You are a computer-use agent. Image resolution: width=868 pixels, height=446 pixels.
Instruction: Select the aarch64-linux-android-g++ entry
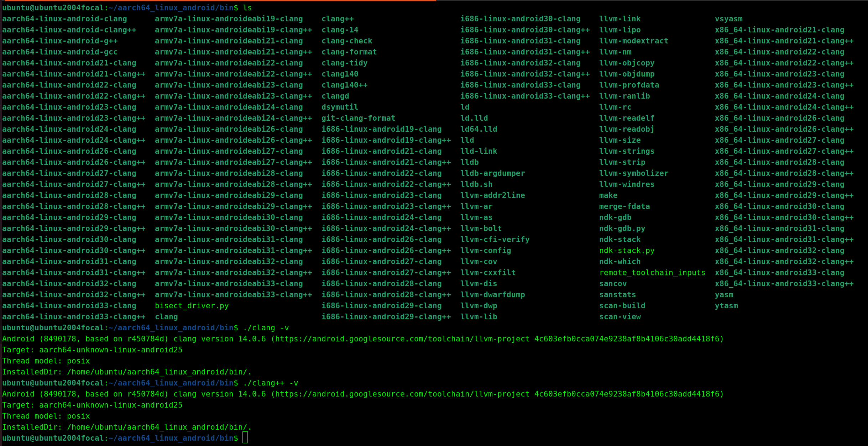pos(60,41)
